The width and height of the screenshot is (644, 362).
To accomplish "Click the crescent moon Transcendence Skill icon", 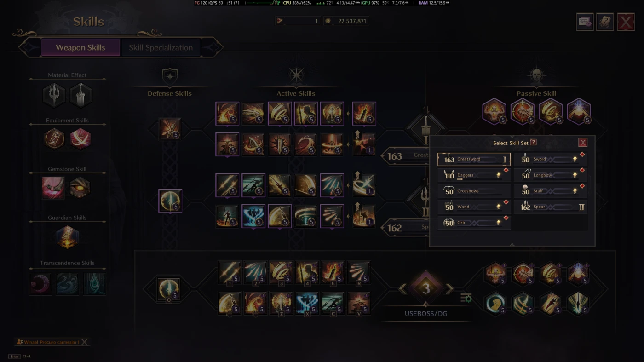I will pyautogui.click(x=40, y=284).
